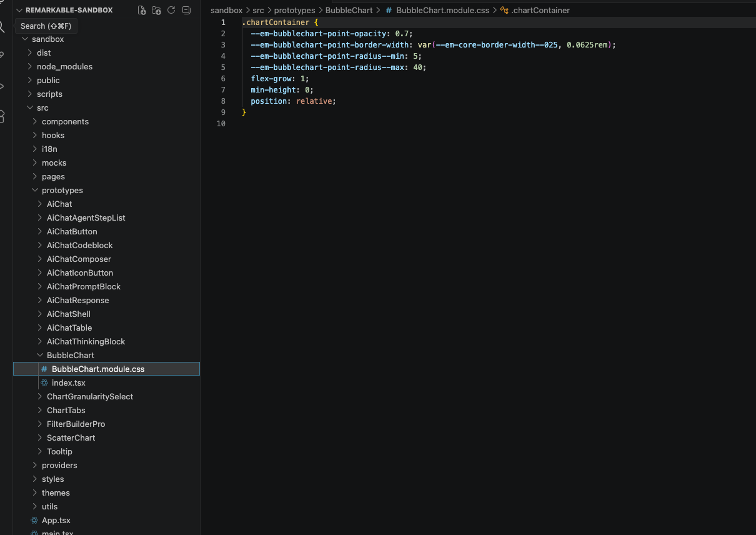Click the prototypes breadcrumb segment

[295, 10]
